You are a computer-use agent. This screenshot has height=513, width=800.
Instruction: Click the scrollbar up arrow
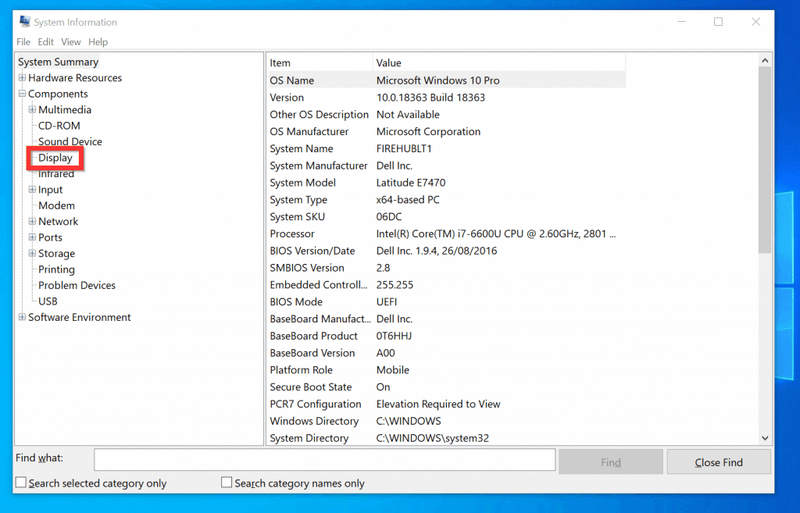point(765,60)
